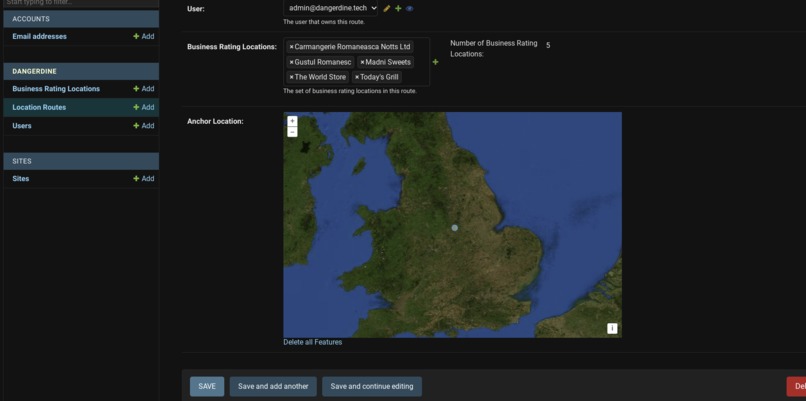
Task: Click Delete all Features under the map
Action: (313, 342)
